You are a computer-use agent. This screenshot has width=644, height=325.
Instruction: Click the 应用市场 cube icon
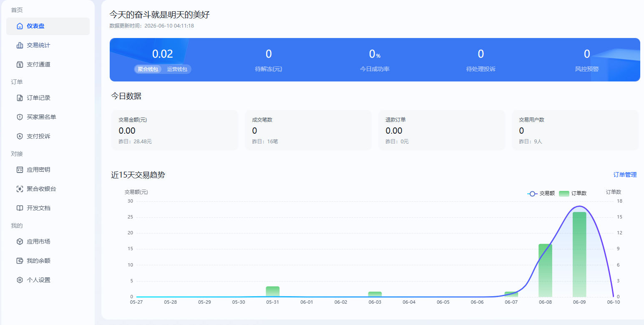click(20, 241)
